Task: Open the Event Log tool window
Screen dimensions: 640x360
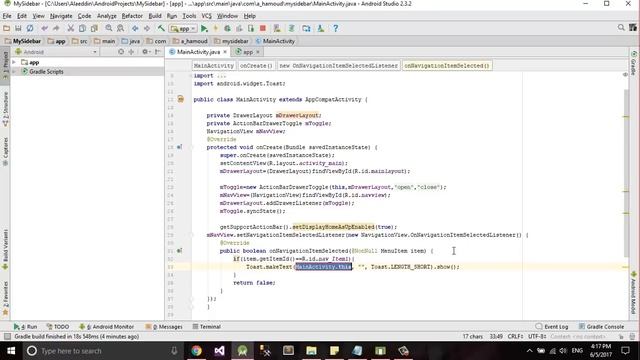Action: 552,327
